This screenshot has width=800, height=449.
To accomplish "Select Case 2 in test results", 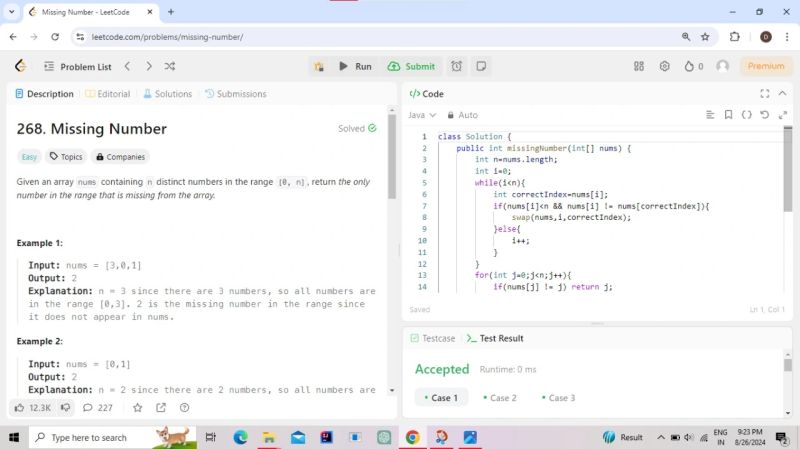I will (499, 398).
